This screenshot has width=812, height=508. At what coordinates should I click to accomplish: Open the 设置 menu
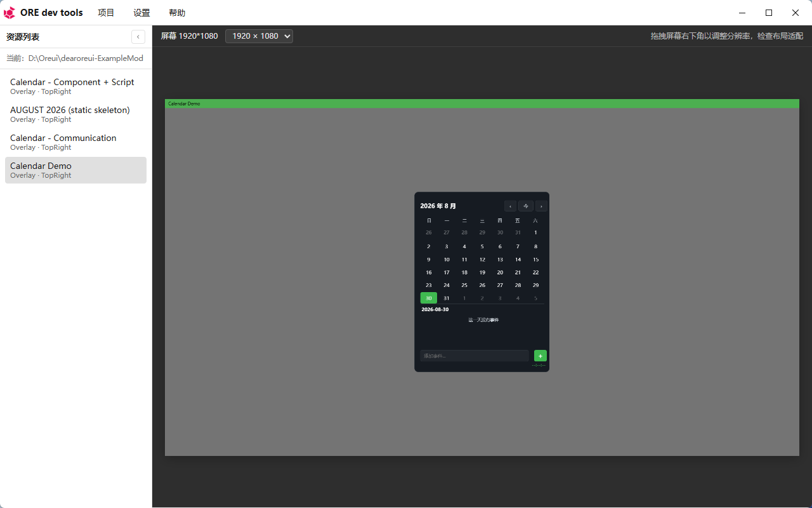click(x=141, y=13)
